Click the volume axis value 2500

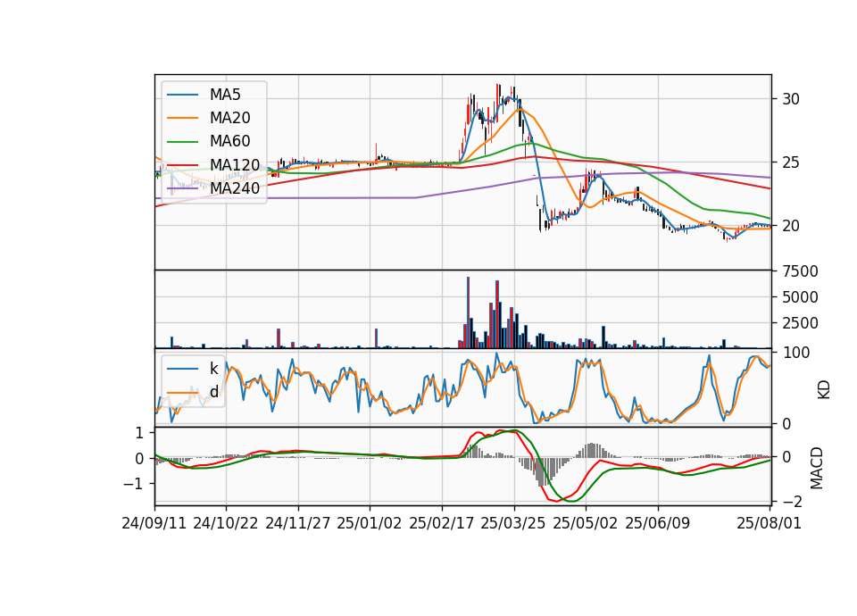pyautogui.click(x=800, y=323)
